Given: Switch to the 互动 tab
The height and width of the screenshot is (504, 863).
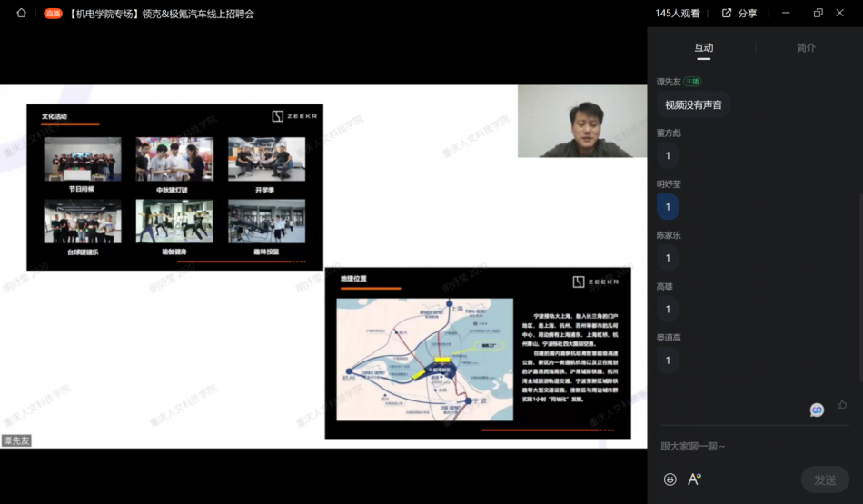Looking at the screenshot, I should click(704, 48).
